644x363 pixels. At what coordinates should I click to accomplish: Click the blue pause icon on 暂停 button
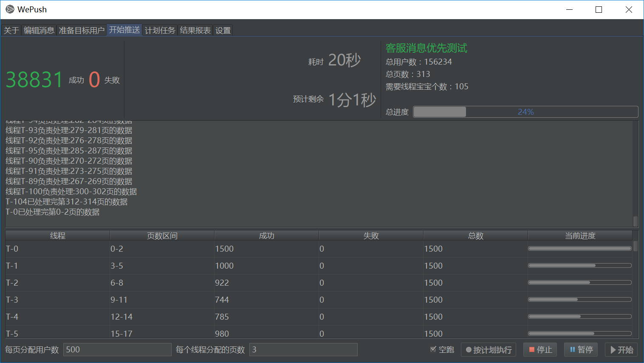(x=571, y=349)
